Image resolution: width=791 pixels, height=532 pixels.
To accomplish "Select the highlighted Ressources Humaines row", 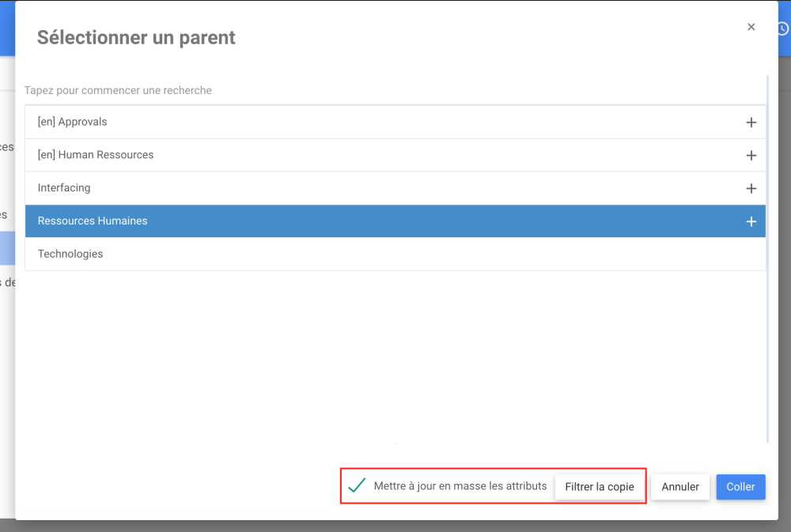I will point(93,221).
